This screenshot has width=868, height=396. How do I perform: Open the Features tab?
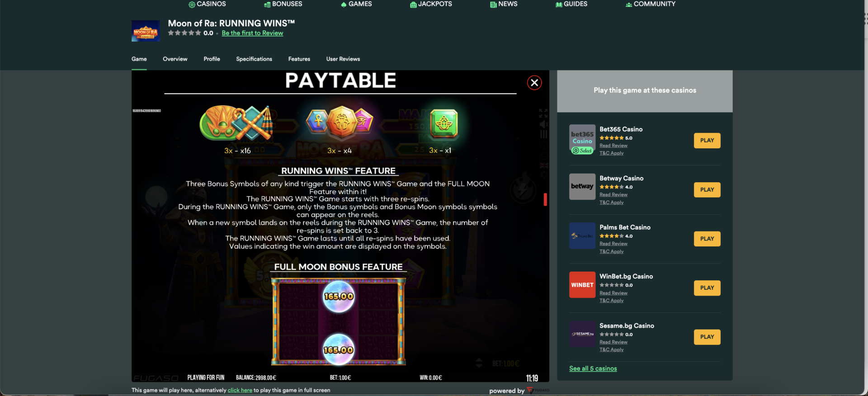tap(299, 59)
